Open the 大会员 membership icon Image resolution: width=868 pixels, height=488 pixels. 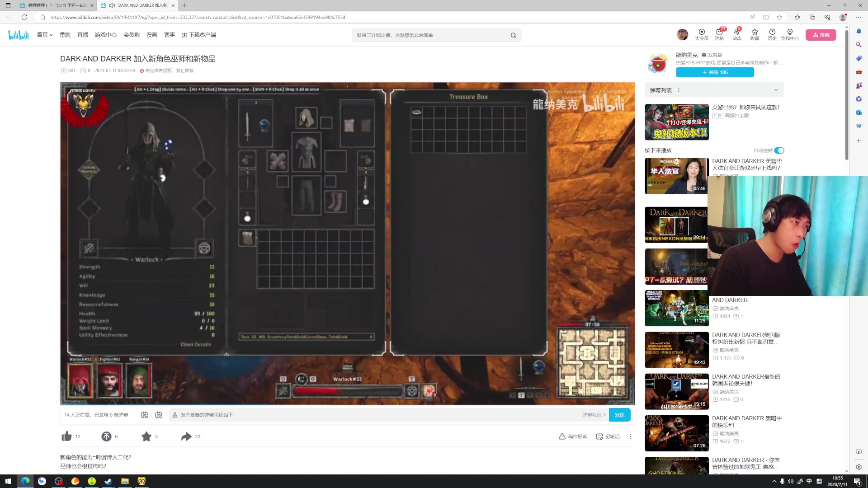[702, 34]
